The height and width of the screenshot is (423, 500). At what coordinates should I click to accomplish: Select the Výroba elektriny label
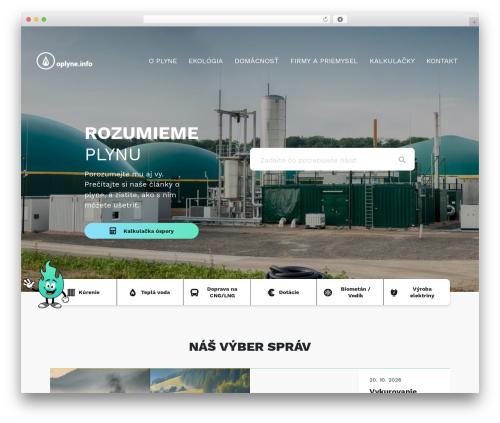coord(422,292)
